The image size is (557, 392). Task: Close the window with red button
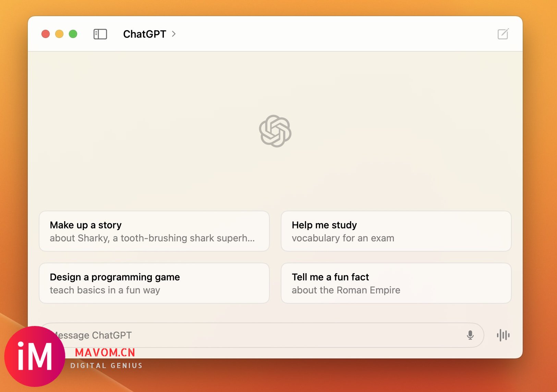(46, 34)
